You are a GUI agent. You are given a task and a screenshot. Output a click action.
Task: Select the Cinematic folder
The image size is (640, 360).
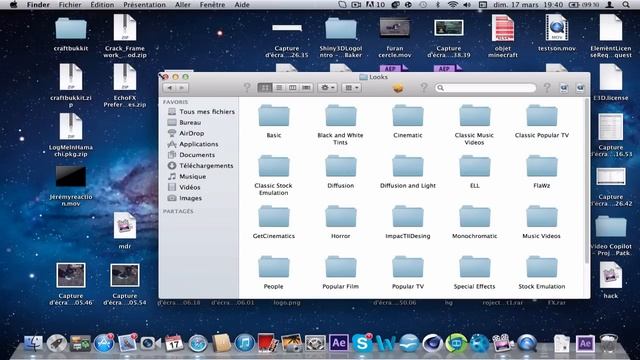pyautogui.click(x=408, y=116)
